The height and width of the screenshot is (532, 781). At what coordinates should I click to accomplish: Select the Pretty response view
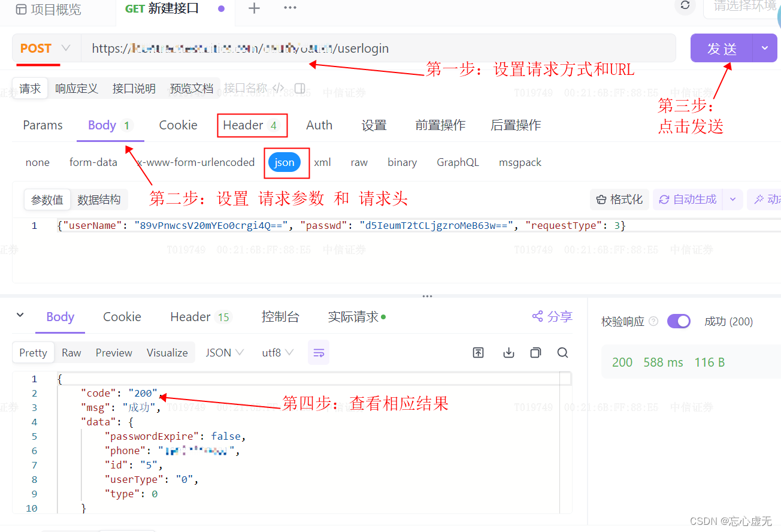33,353
